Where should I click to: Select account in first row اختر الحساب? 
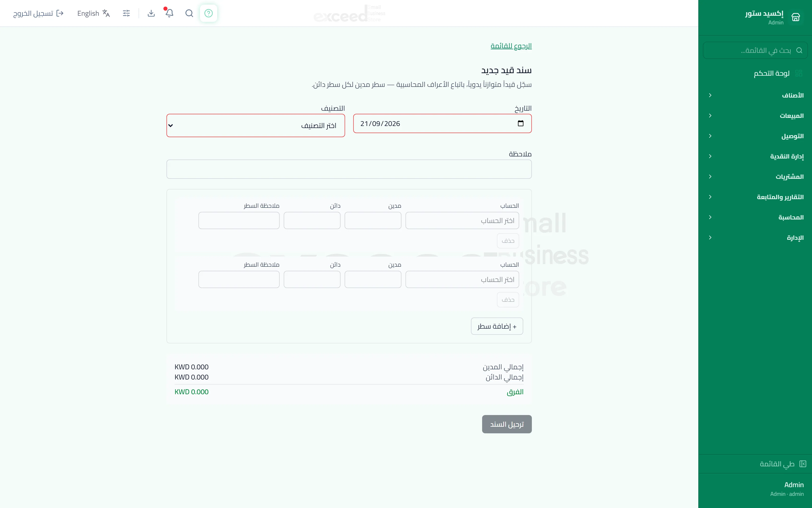[x=462, y=220]
